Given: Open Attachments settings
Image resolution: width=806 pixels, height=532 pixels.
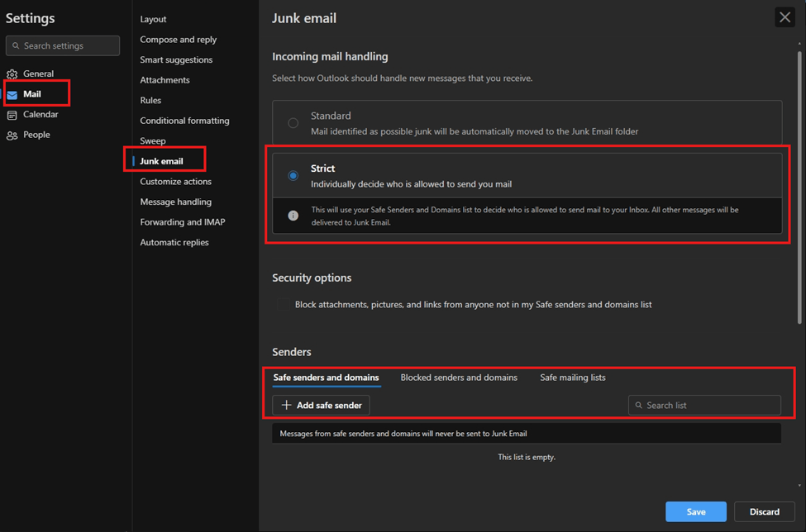Looking at the screenshot, I should (x=165, y=80).
